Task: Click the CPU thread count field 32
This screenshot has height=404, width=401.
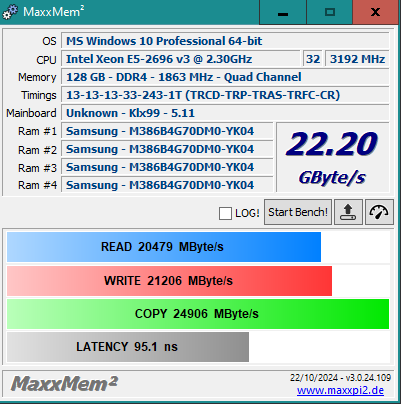Action: 313,59
